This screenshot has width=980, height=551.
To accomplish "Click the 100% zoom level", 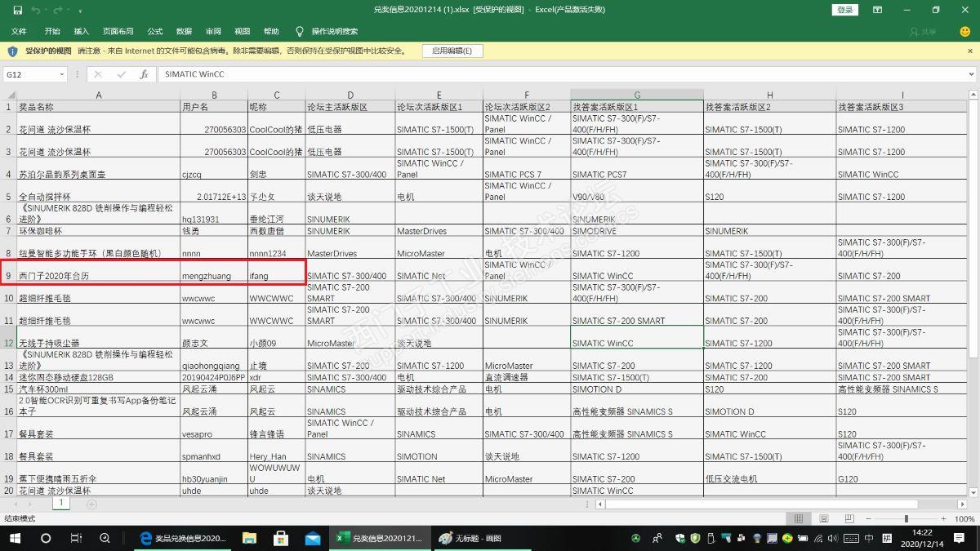I will (x=964, y=518).
